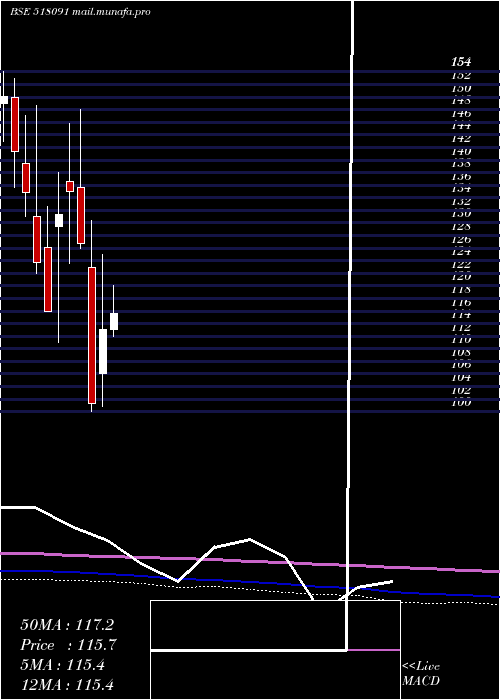Screen dimensions: 500x700
Task: Click the Price : 115.7 readout
Action: click(68, 645)
